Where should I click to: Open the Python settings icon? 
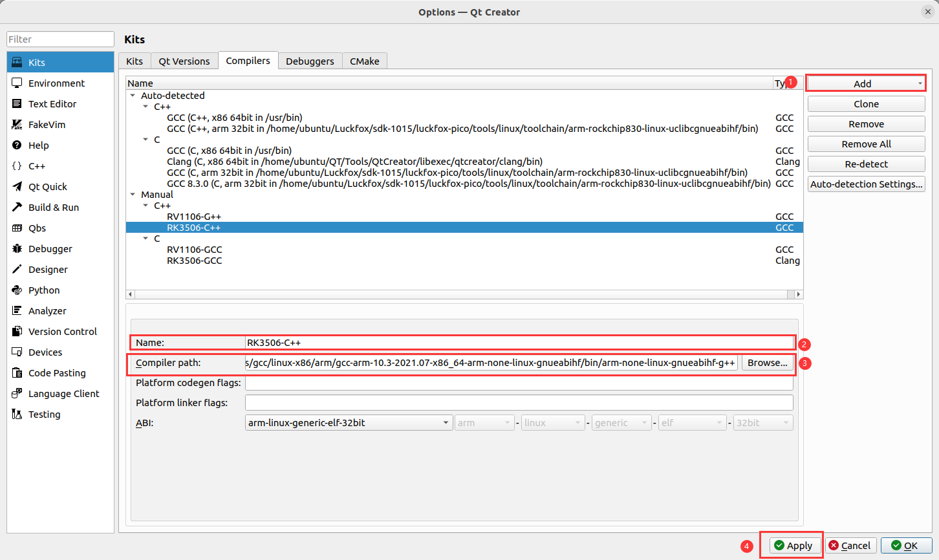17,290
